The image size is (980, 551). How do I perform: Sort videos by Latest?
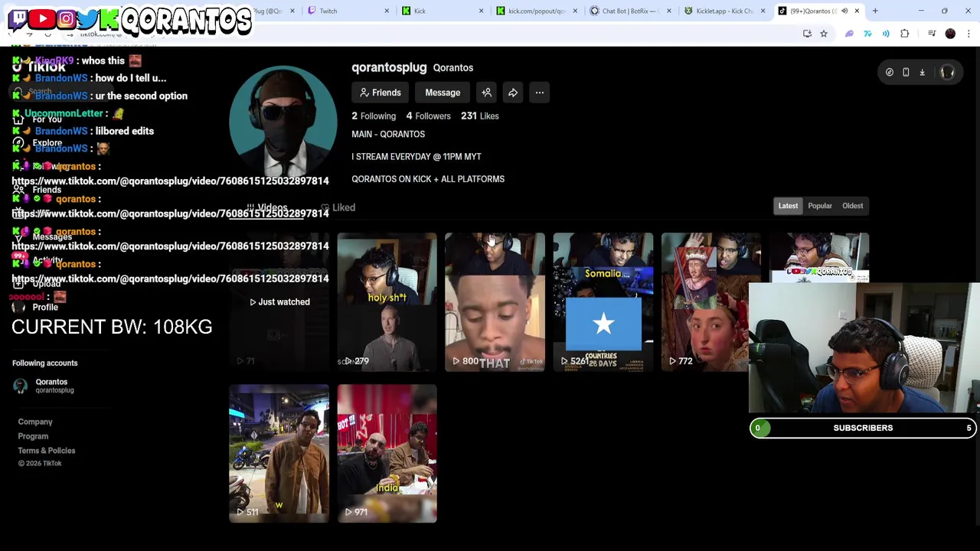[x=788, y=206]
